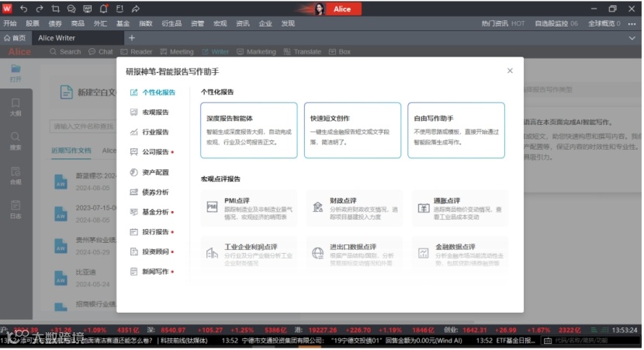Click 全球概览 link
Viewport: 644px width, 350px height.
(604, 23)
